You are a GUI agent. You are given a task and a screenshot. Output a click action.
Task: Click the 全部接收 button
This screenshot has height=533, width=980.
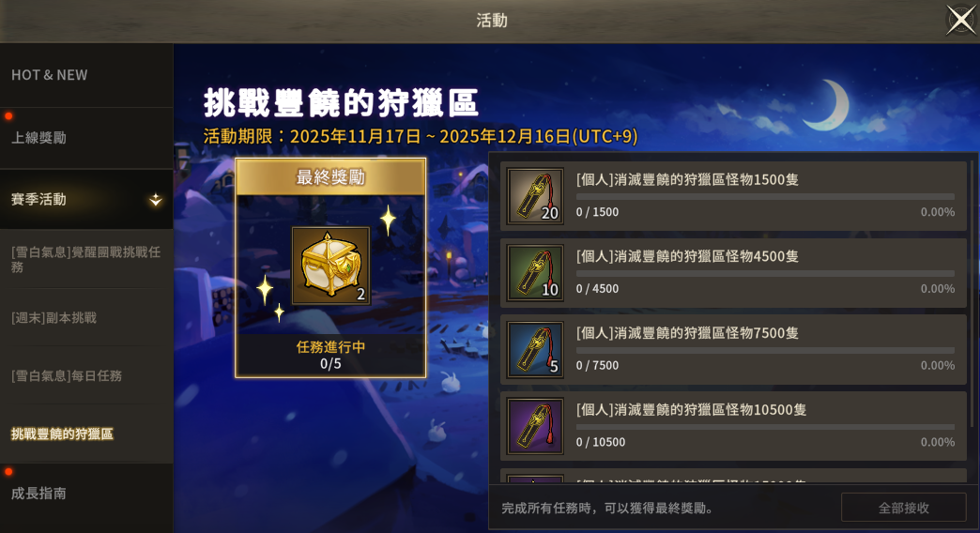[904, 508]
